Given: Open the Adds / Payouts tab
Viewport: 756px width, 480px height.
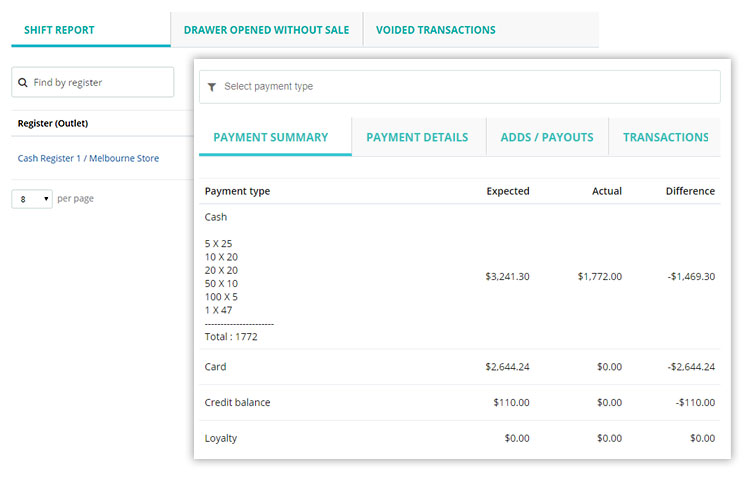Looking at the screenshot, I should click(x=547, y=137).
